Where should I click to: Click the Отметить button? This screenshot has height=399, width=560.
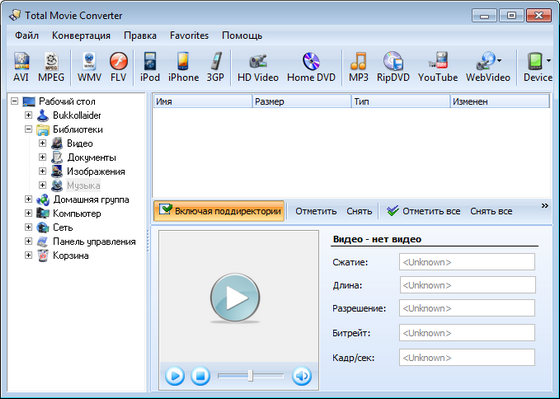(x=316, y=211)
